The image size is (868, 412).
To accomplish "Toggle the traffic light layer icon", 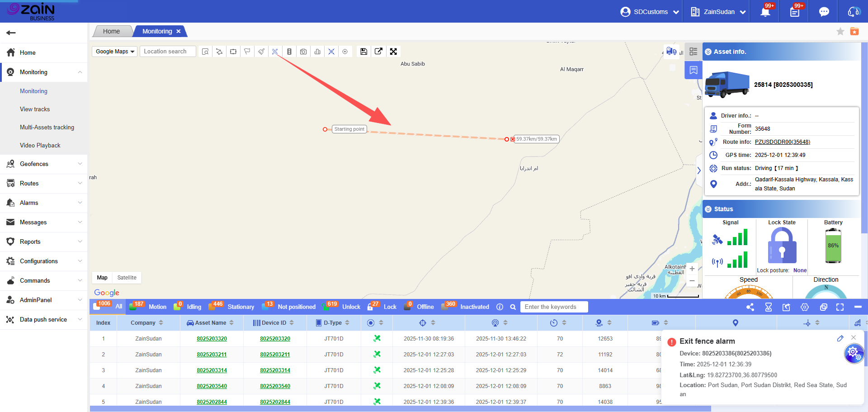I will coord(289,52).
